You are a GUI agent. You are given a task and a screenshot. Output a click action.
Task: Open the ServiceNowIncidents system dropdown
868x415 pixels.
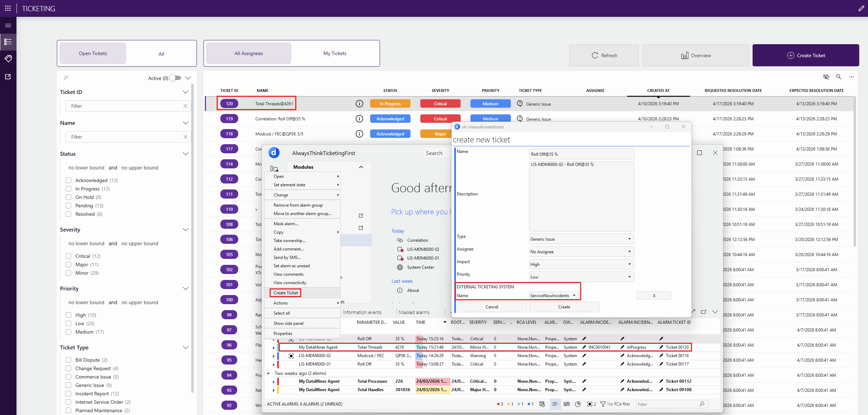[554, 295]
